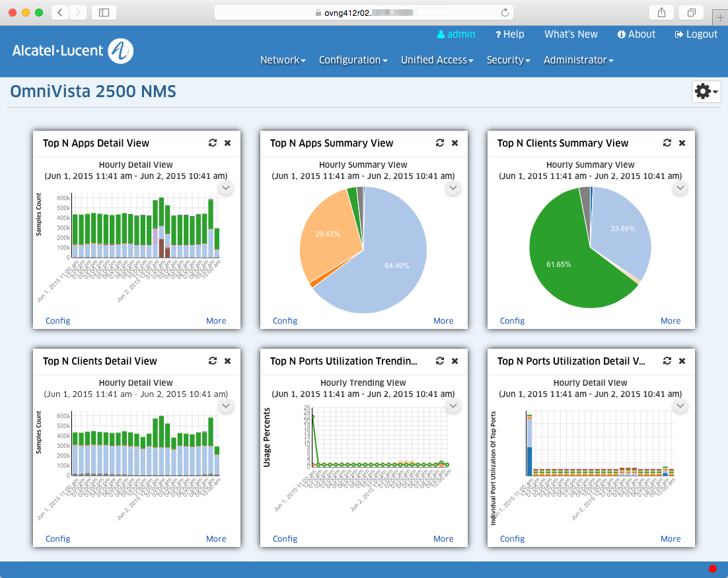728x578 pixels.
Task: Log out using the Logout link
Action: click(x=696, y=34)
